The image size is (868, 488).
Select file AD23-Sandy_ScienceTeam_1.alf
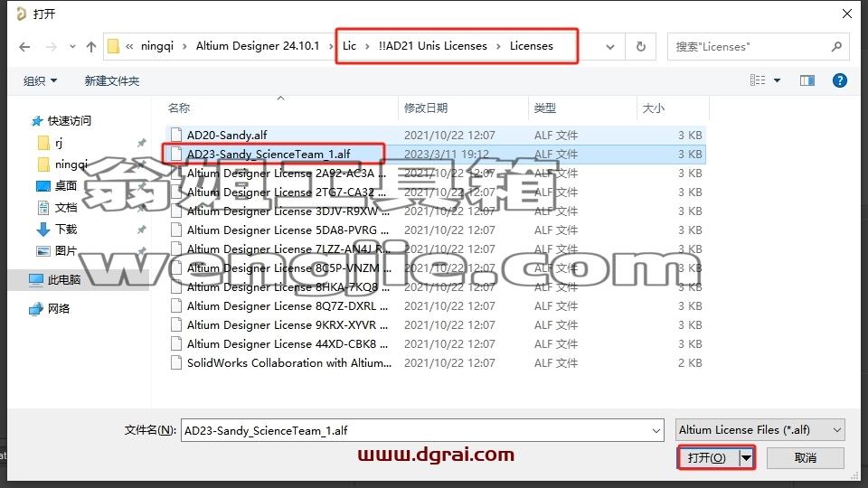point(435,155)
